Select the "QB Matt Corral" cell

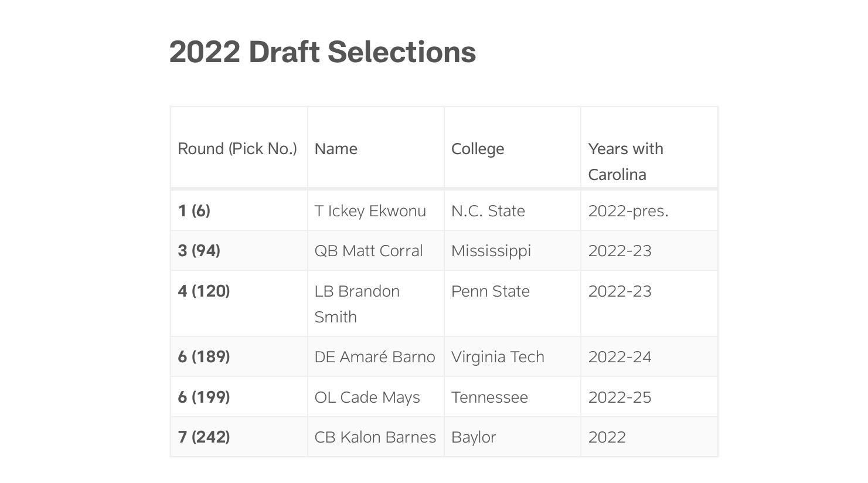pos(368,251)
